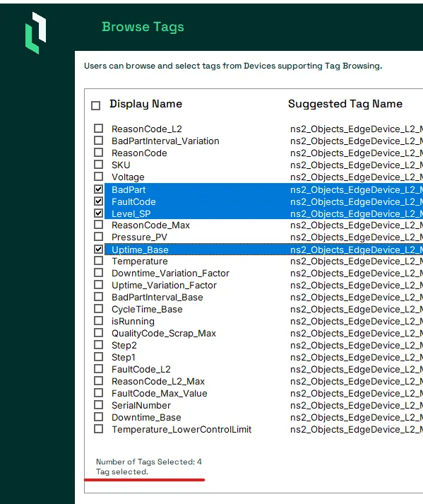Check the ReasonCode_L2 tag checkbox
This screenshot has height=504, width=423.
click(99, 129)
